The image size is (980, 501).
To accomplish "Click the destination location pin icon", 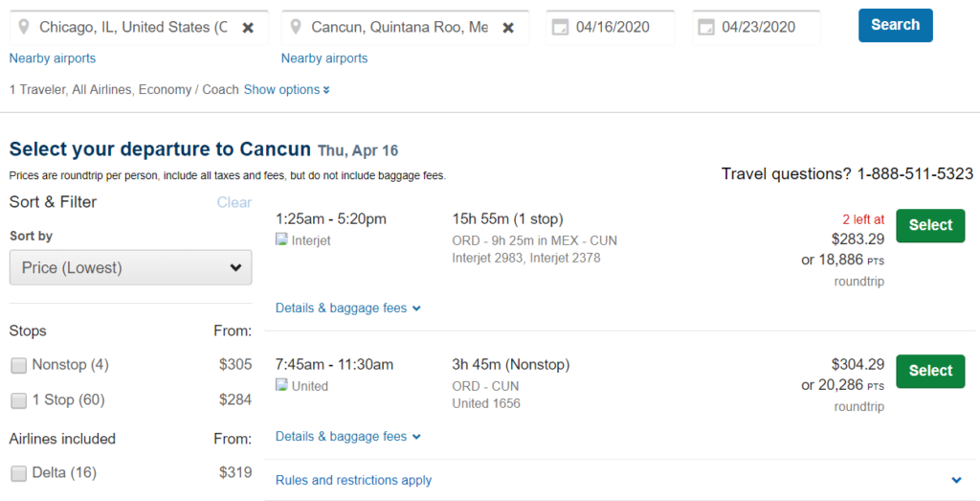I will pos(296,28).
